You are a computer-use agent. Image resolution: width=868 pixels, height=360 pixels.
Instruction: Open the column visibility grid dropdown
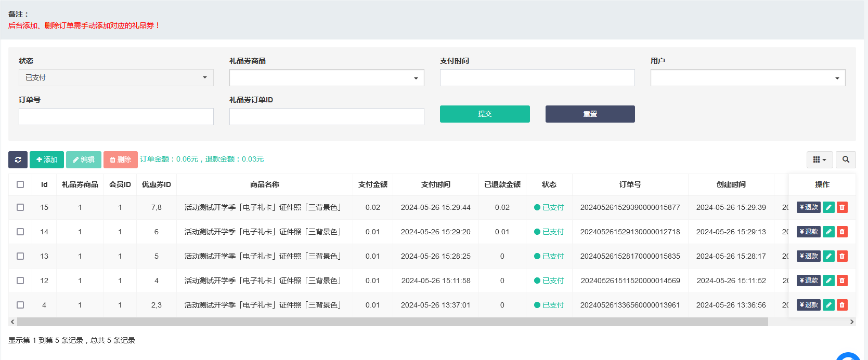820,159
